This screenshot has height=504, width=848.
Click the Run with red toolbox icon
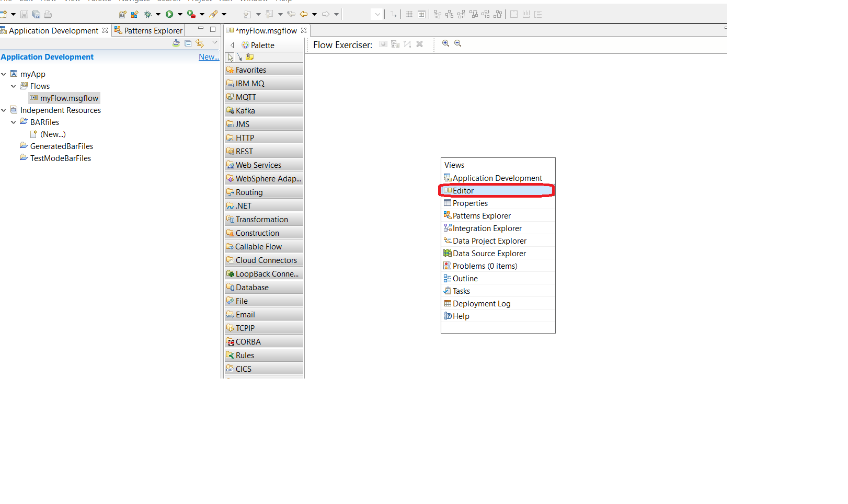pyautogui.click(x=191, y=14)
